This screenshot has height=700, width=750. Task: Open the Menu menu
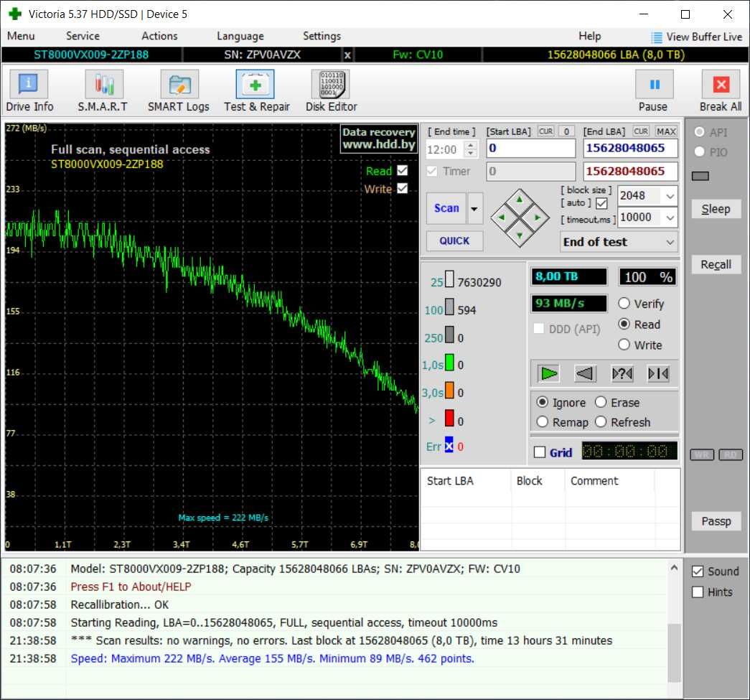tap(21, 37)
